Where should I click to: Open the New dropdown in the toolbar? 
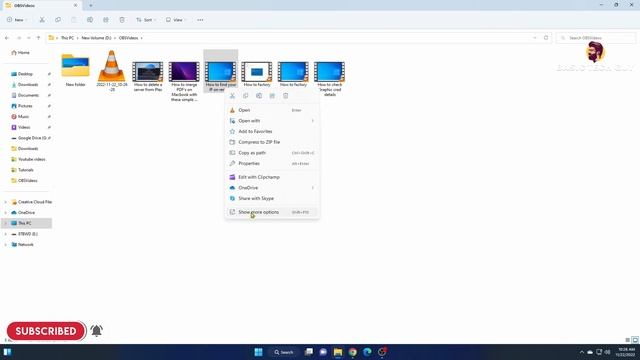point(17,20)
